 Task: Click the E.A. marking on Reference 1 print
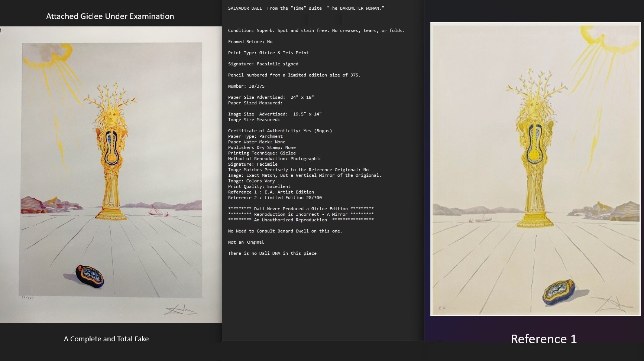tap(442, 308)
